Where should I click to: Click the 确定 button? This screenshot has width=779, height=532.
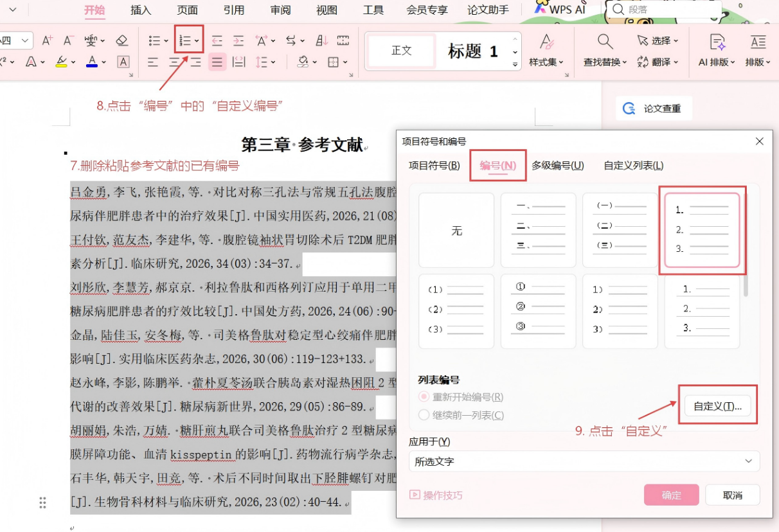672,495
